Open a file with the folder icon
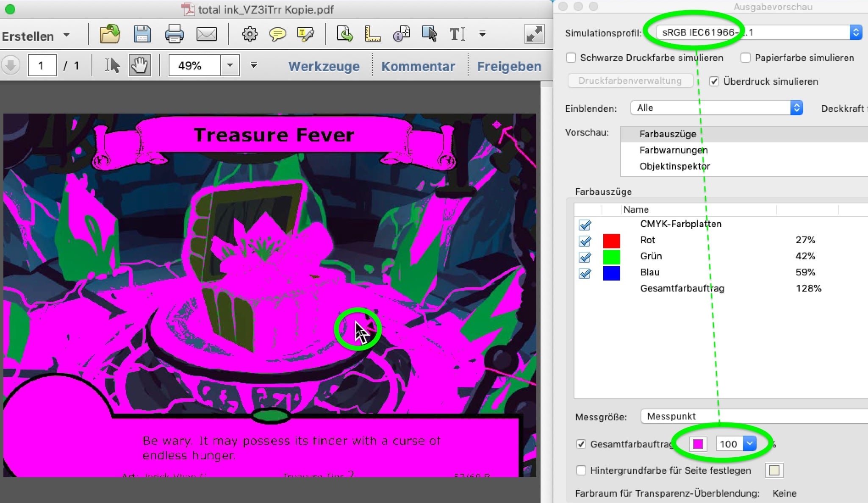868x503 pixels. click(x=110, y=34)
